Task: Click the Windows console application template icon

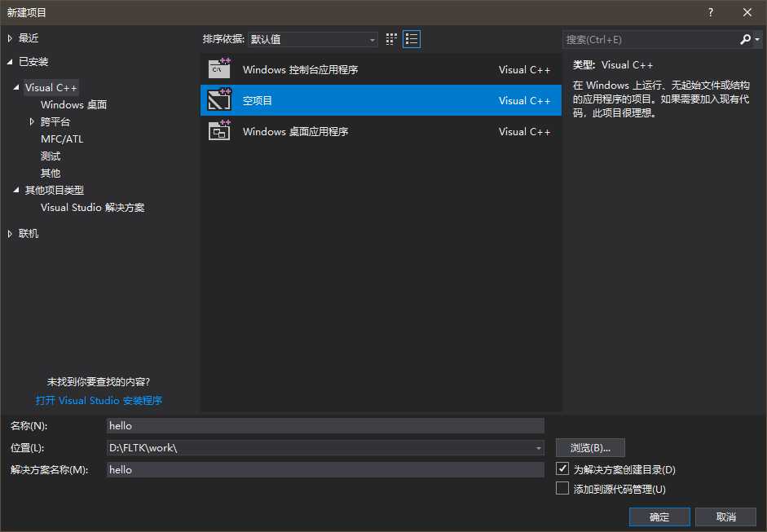Action: pyautogui.click(x=219, y=69)
